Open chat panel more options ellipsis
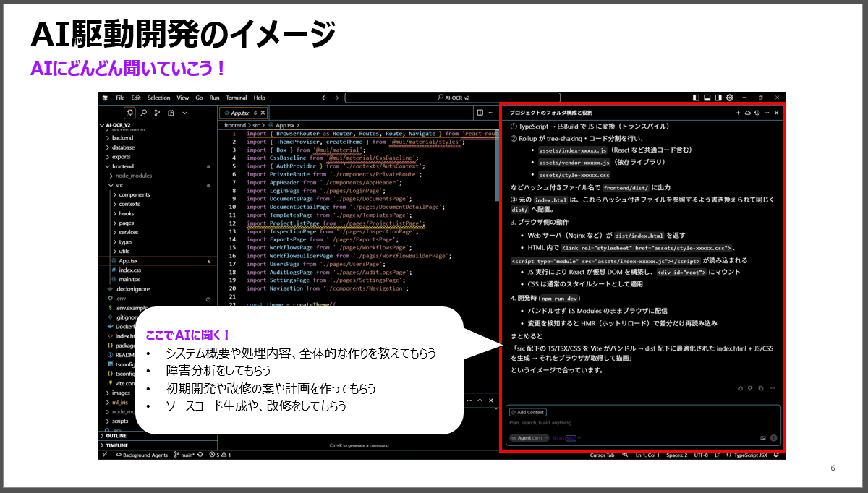 tap(766, 113)
